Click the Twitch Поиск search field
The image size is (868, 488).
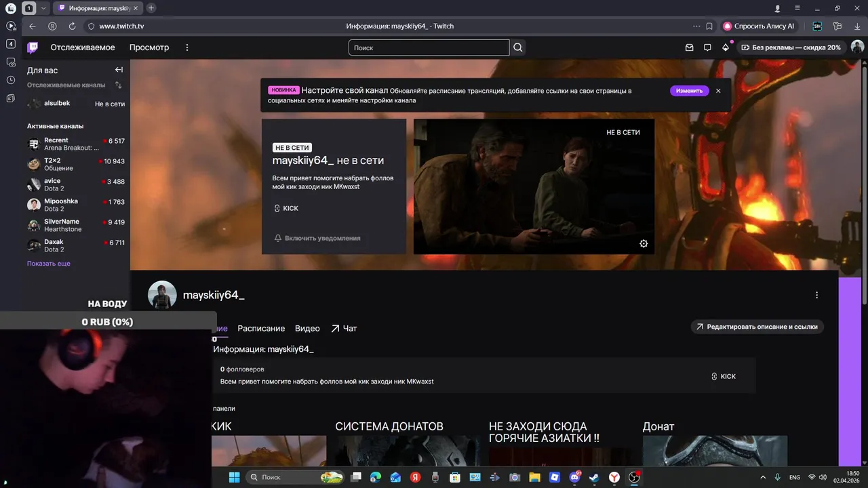pyautogui.click(x=429, y=47)
